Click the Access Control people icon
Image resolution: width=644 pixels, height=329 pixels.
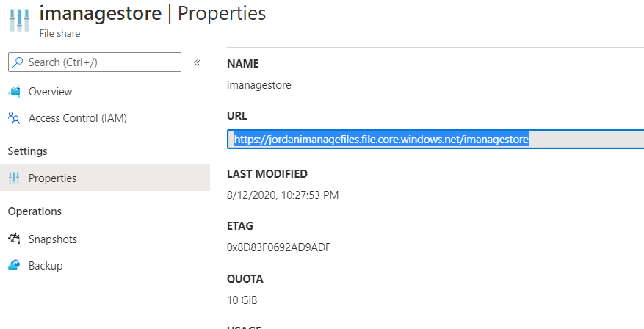(14, 117)
